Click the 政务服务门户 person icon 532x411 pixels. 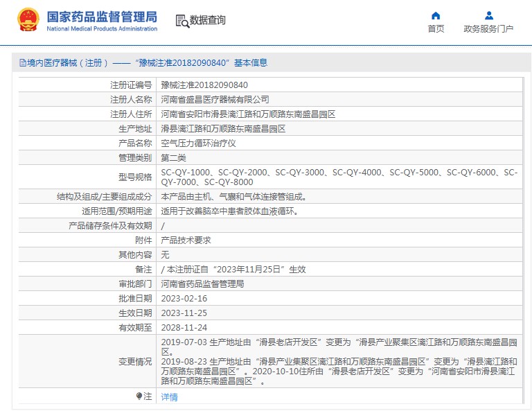click(x=488, y=15)
